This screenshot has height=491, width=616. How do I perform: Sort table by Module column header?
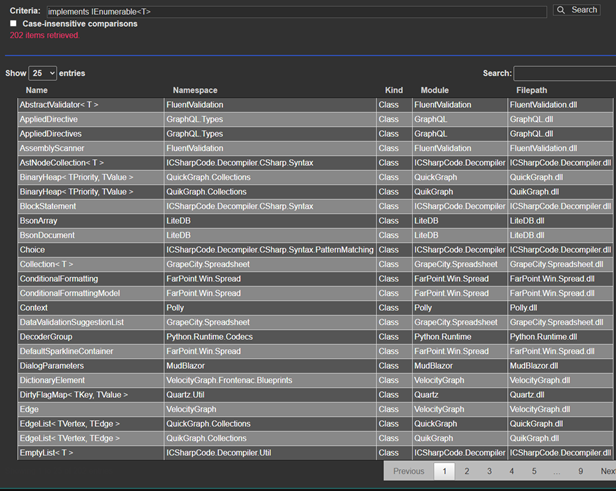click(434, 90)
